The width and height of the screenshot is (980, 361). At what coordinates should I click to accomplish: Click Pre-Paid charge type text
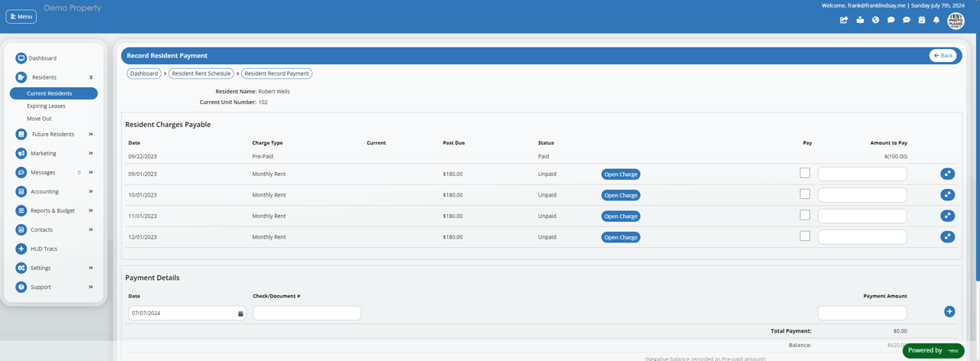[263, 156]
